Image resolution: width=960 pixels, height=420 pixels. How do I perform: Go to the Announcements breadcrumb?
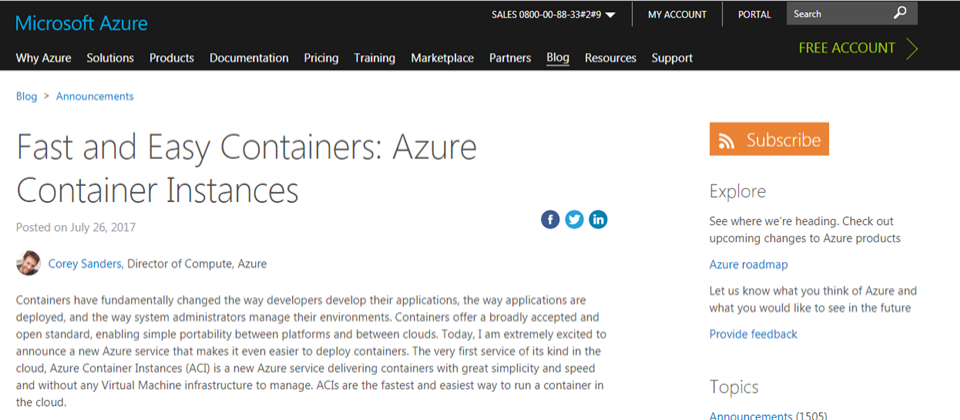point(95,96)
